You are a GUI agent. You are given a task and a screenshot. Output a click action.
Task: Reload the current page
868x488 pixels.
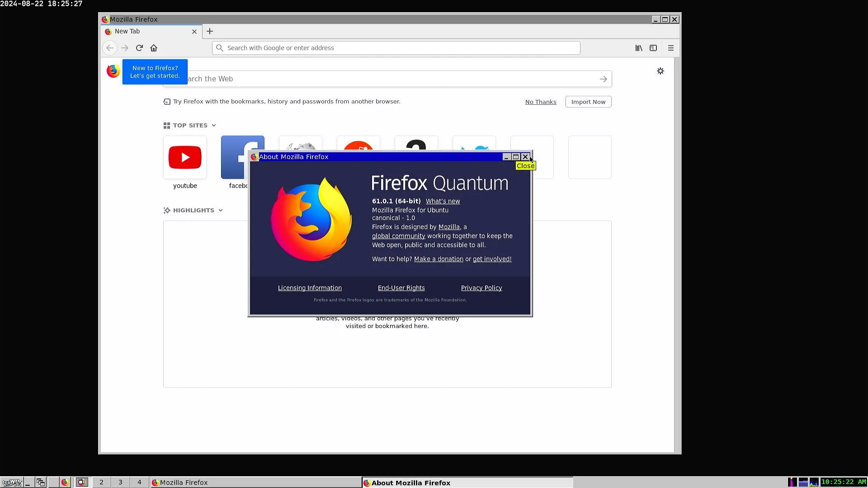[139, 48]
